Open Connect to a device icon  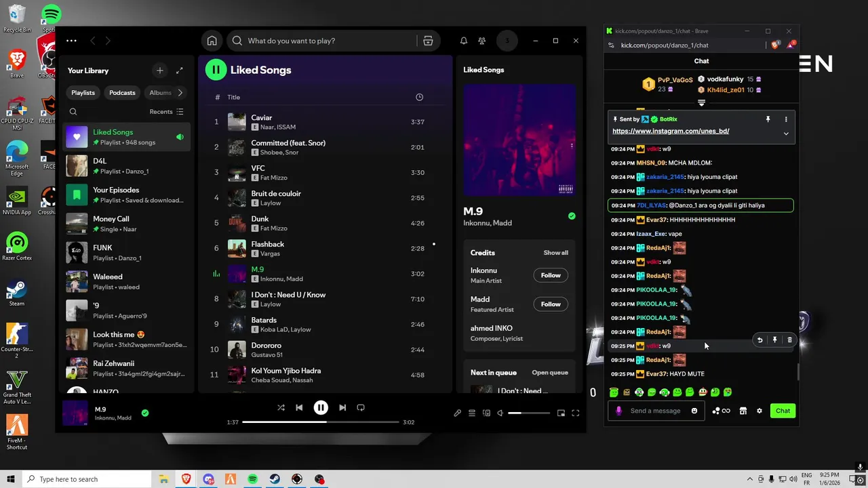486,413
